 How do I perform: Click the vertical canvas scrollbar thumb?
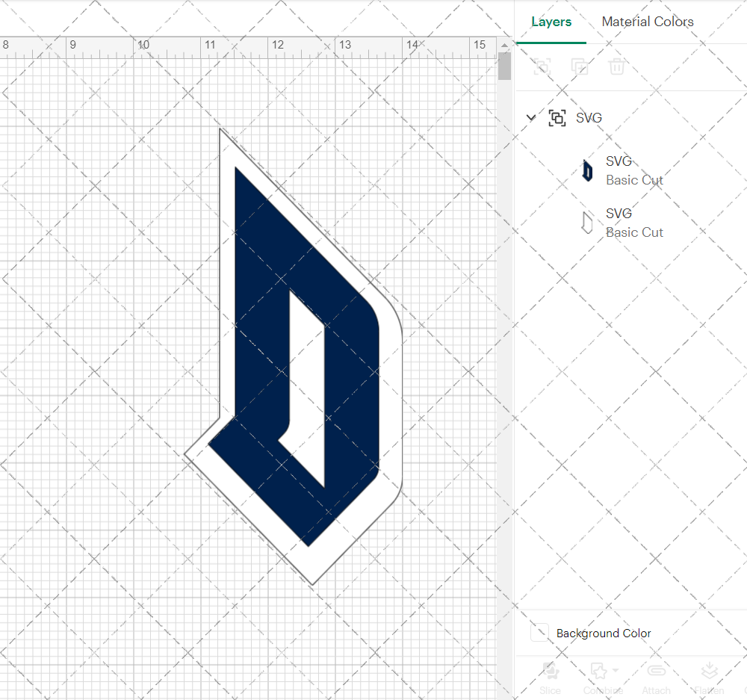tap(504, 66)
